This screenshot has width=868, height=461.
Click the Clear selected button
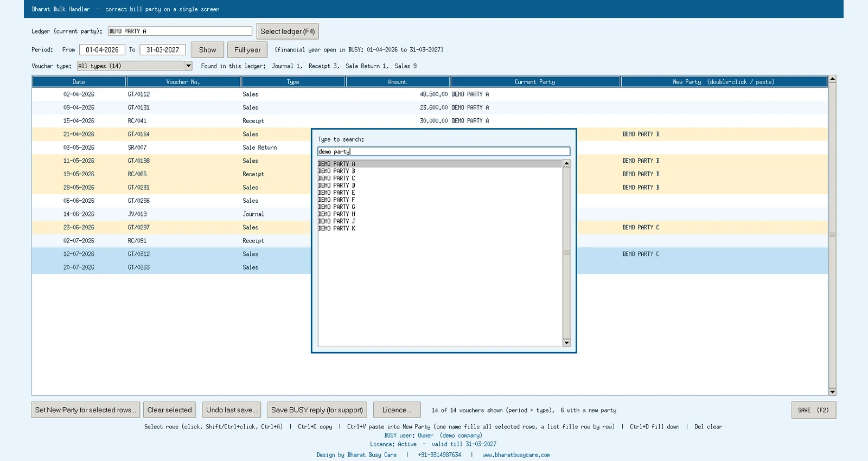click(x=170, y=410)
